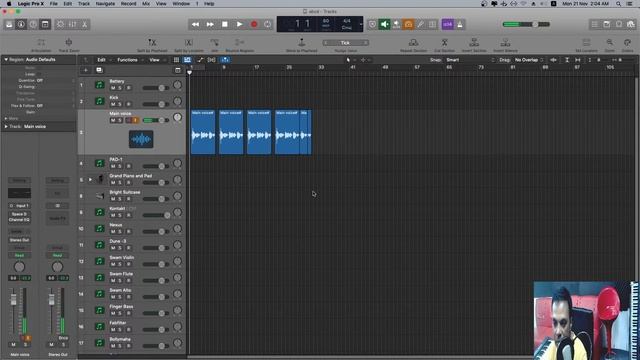Stop playback with the Stop button

pyautogui.click(x=224, y=24)
